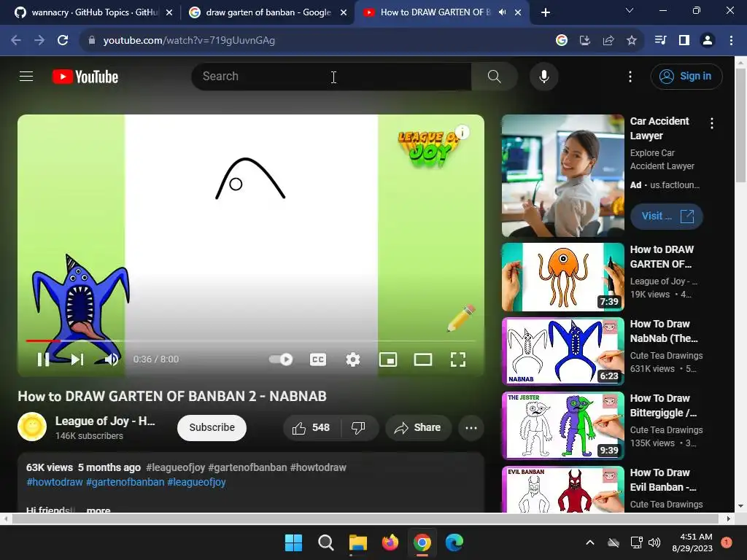Viewport: 747px width, 560px height.
Task: Open Microsoft Edge from taskbar
Action: pyautogui.click(x=454, y=542)
